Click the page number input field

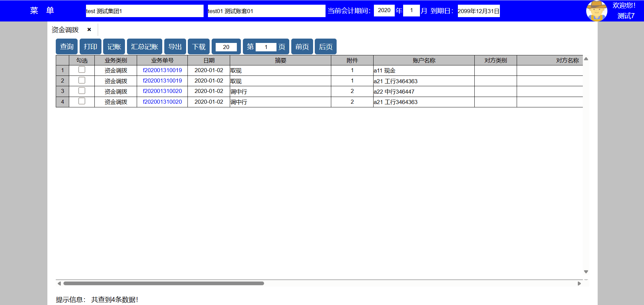click(266, 47)
